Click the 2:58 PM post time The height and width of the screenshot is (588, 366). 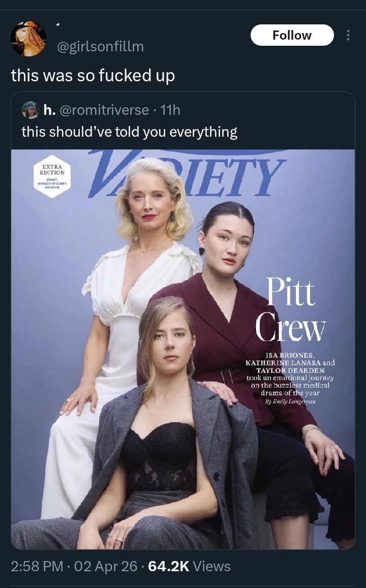(x=37, y=566)
